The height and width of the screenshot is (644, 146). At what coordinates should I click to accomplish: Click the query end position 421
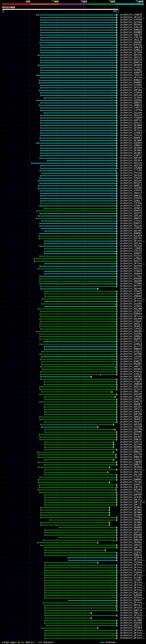[115, 11]
